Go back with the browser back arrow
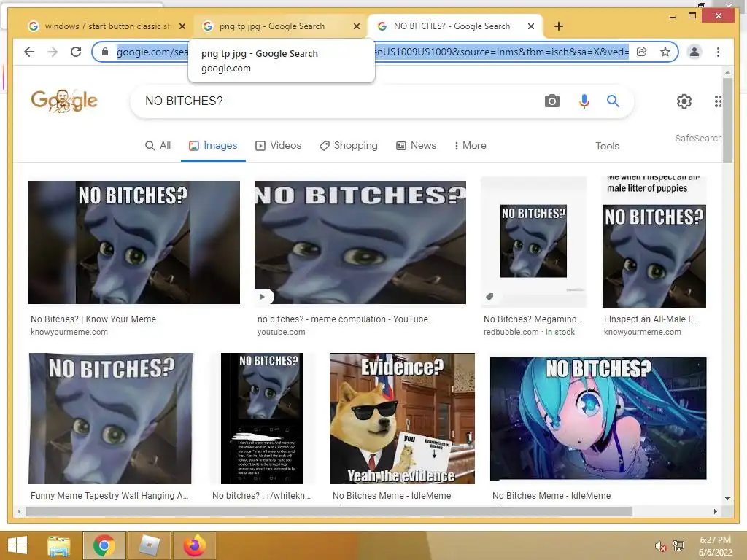The width and height of the screenshot is (747, 560). point(29,52)
